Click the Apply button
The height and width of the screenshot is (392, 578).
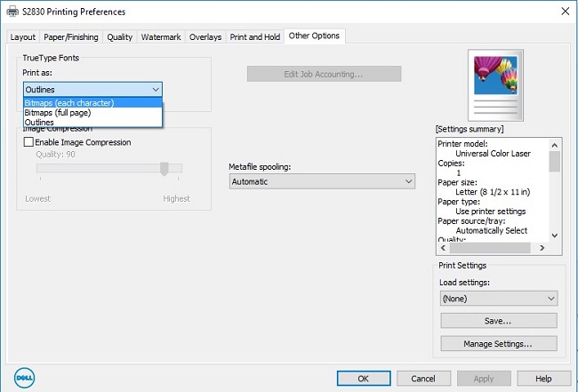(484, 379)
